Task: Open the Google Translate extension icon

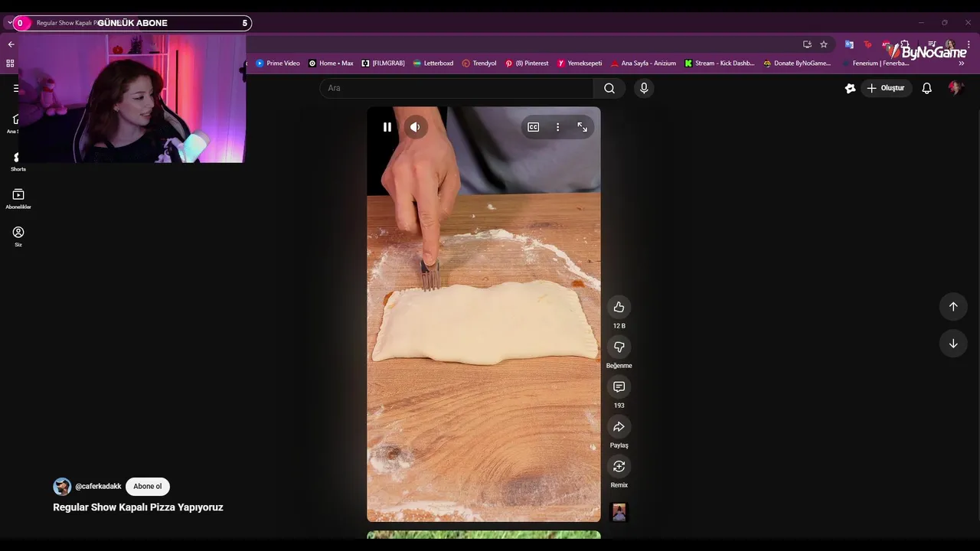Action: (x=849, y=44)
